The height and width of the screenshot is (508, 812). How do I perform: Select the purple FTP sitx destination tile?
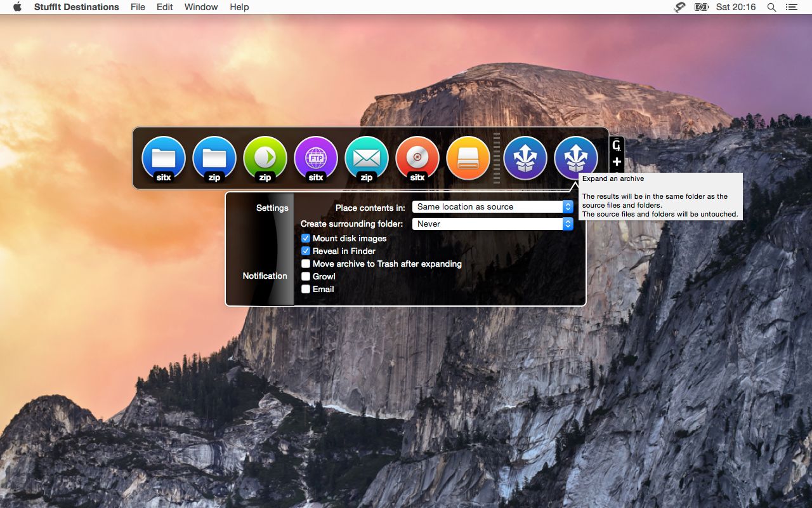[x=316, y=158]
